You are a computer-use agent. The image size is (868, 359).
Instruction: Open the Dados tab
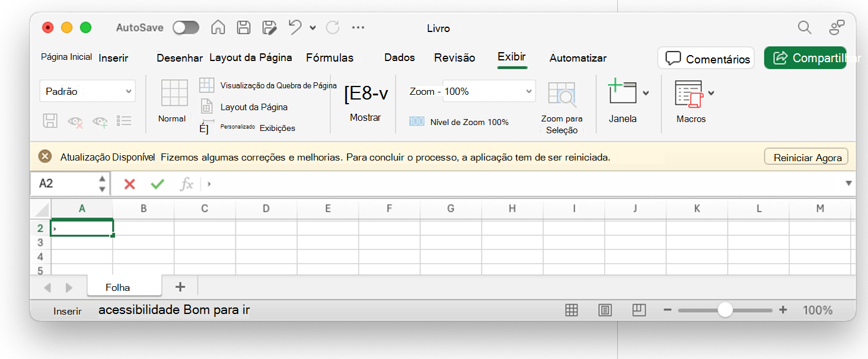click(400, 57)
